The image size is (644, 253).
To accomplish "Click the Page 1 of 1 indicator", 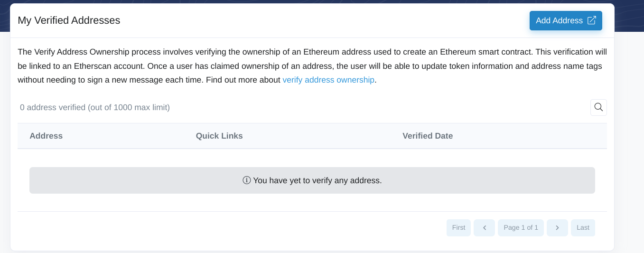I will pyautogui.click(x=521, y=228).
